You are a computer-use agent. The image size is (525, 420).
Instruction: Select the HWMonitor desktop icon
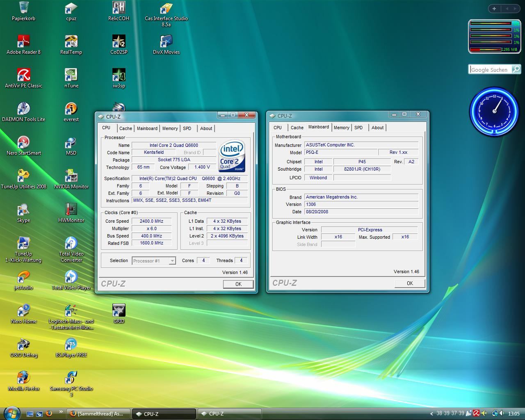71,213
